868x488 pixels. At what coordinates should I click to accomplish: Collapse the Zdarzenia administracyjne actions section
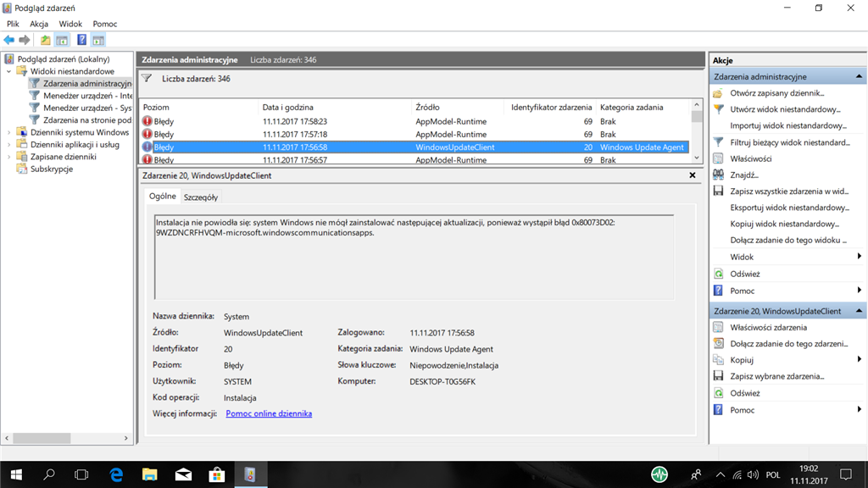pyautogui.click(x=859, y=76)
